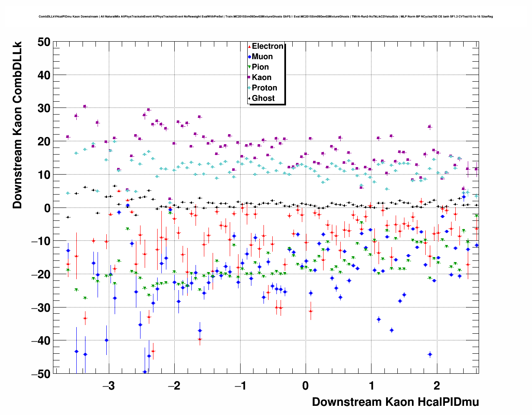
Task: Click the 2 tick label on x-axis
Action: tap(437, 386)
